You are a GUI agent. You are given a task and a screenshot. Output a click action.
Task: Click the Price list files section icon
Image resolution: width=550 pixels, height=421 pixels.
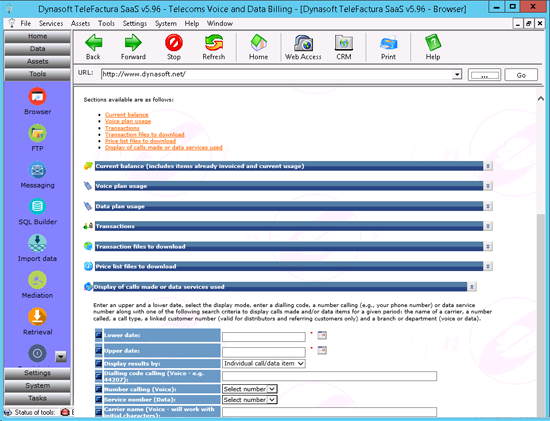[88, 266]
